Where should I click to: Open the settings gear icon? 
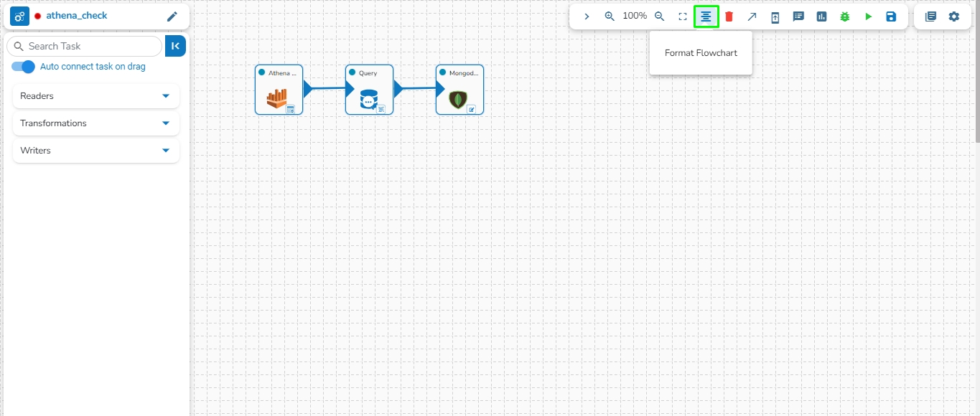[953, 16]
